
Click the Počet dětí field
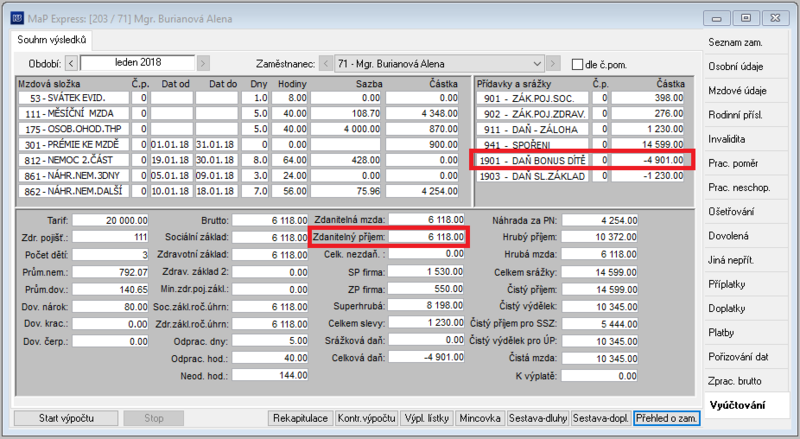coord(110,254)
